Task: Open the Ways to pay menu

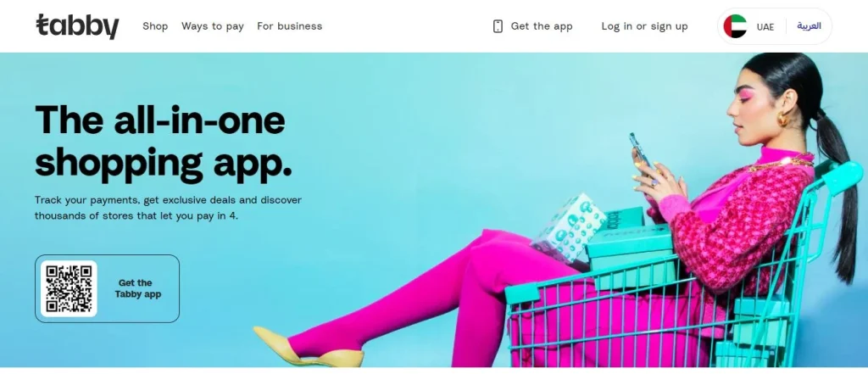Action: coord(213,26)
